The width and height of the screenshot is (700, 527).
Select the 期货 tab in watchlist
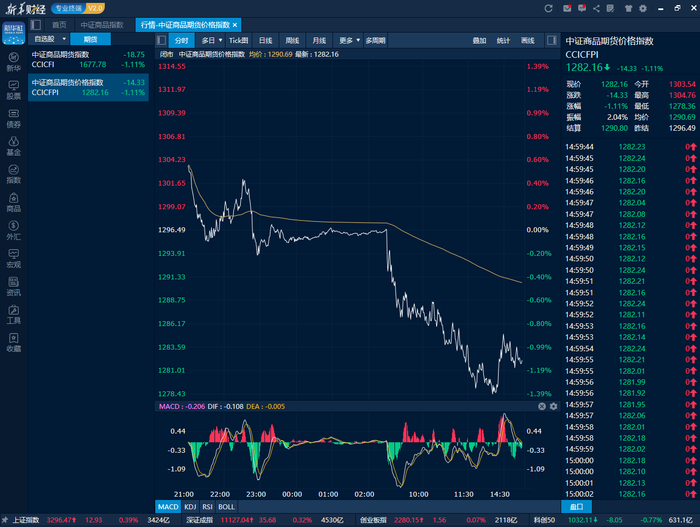coord(90,39)
